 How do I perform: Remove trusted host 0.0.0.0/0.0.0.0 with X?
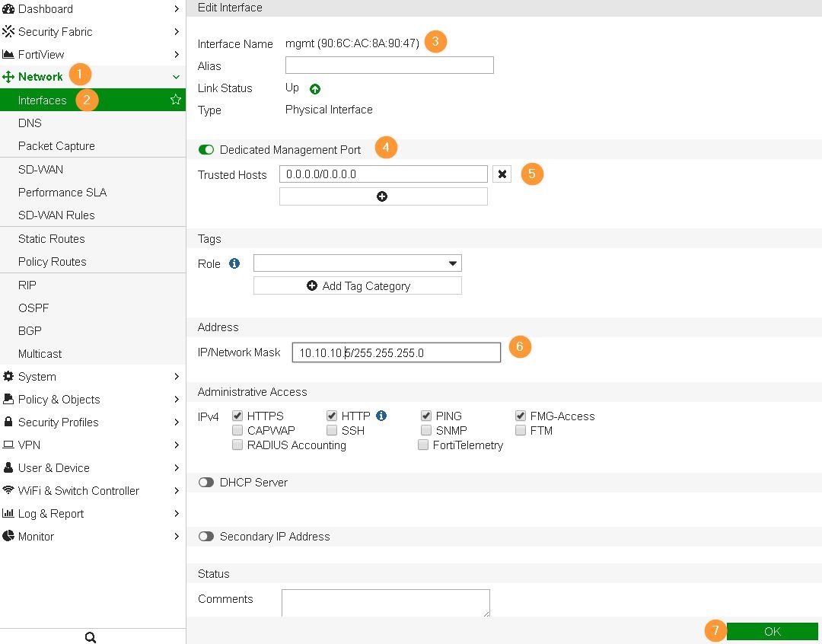pos(502,174)
